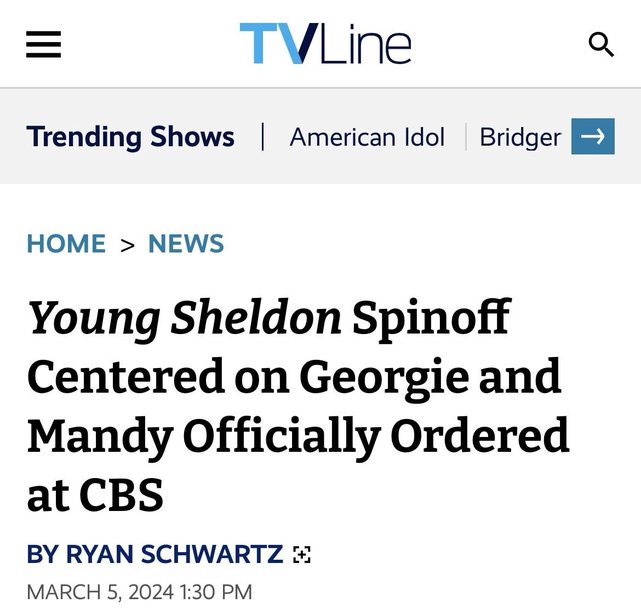The image size is (641, 609).
Task: Click the magnifying glass search icon
Action: pos(601,44)
